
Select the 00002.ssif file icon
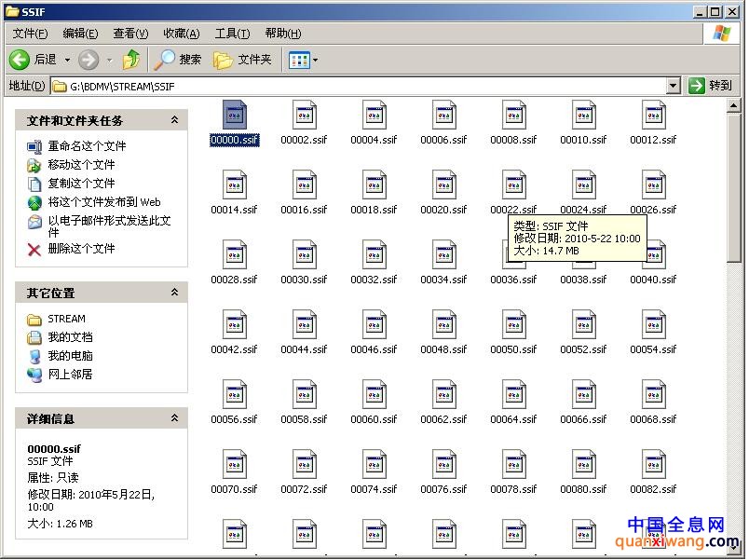[305, 115]
